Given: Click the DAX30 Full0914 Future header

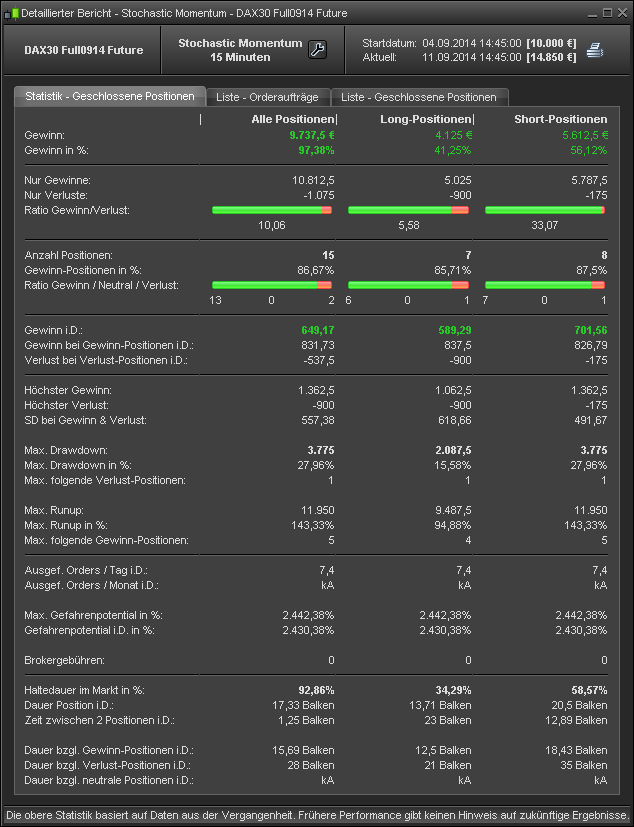Looking at the screenshot, I should click(83, 50).
